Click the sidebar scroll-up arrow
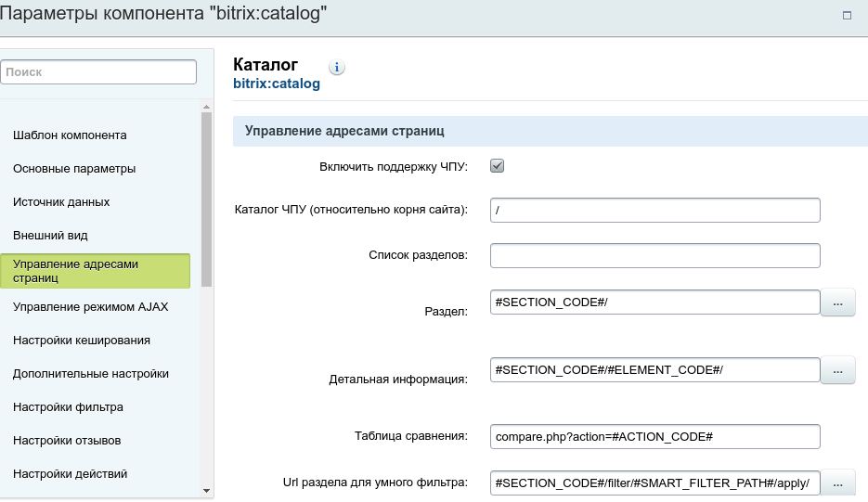Image resolution: width=868 pixels, height=502 pixels. point(206,107)
